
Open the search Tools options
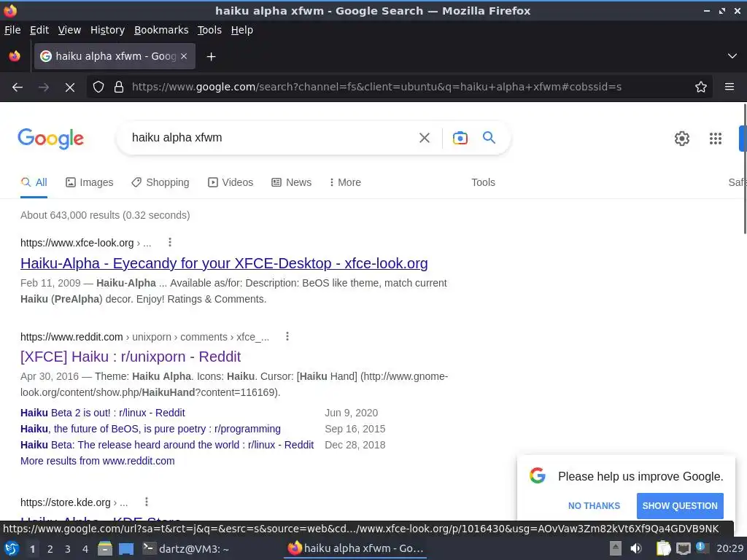483,182
